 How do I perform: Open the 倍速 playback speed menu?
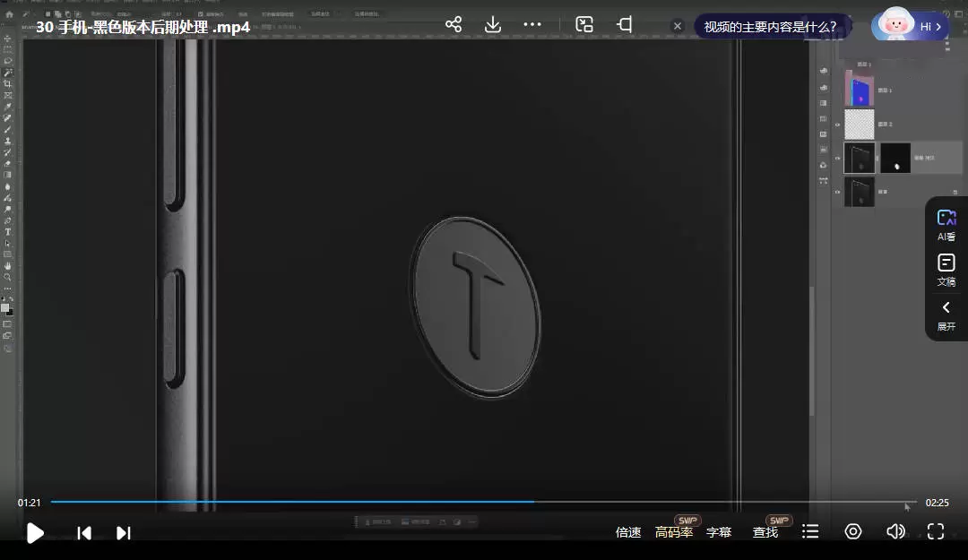[x=628, y=532]
